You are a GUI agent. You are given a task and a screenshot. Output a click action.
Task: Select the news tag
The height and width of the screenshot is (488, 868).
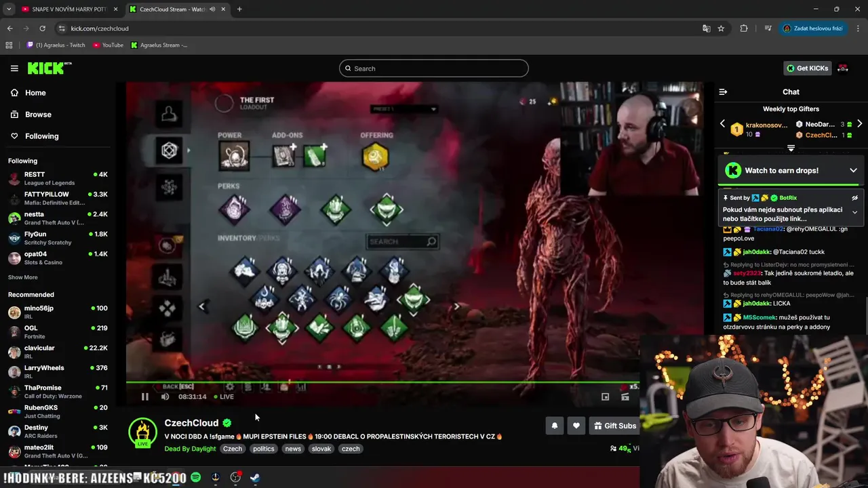293,449
